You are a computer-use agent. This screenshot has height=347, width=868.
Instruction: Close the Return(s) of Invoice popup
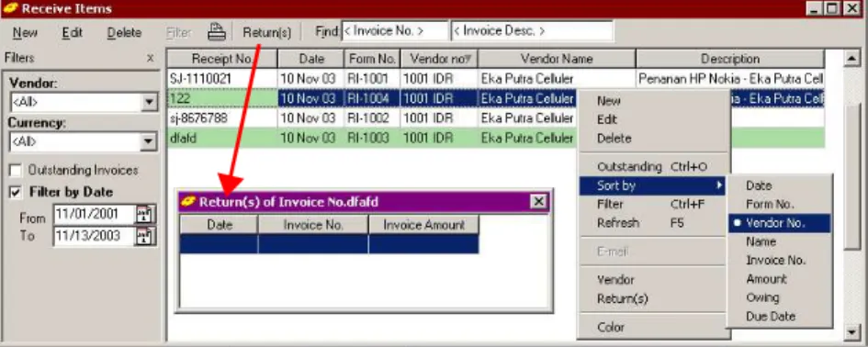pyautogui.click(x=538, y=201)
